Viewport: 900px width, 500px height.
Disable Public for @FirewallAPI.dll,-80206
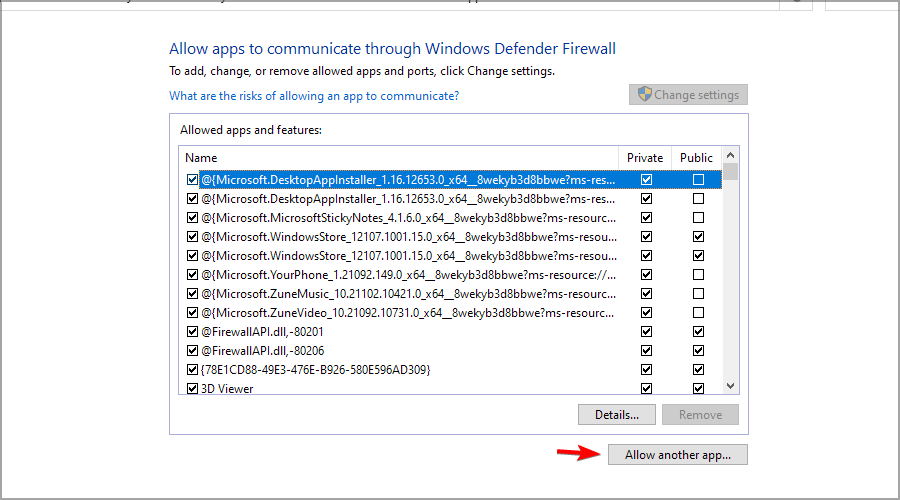698,350
